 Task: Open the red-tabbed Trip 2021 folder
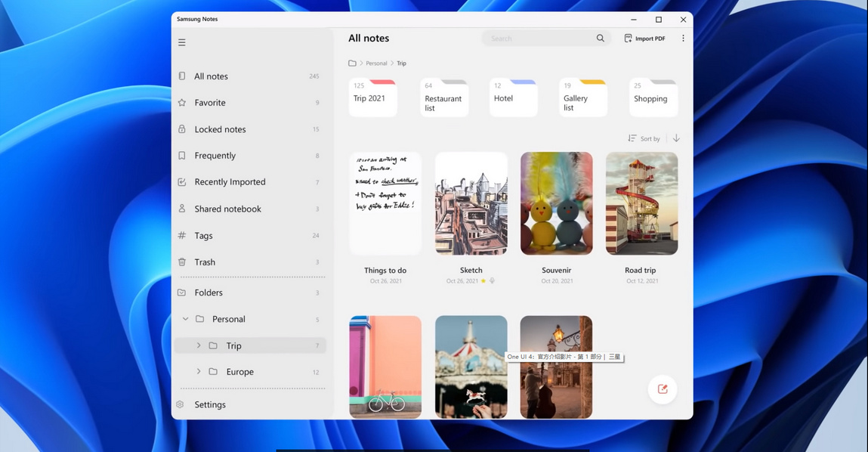[x=373, y=98]
